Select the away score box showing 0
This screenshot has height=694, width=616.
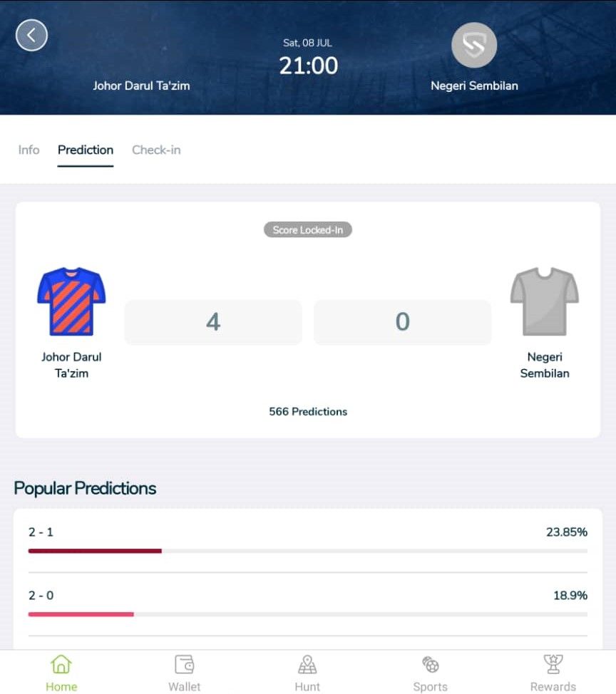tap(403, 322)
